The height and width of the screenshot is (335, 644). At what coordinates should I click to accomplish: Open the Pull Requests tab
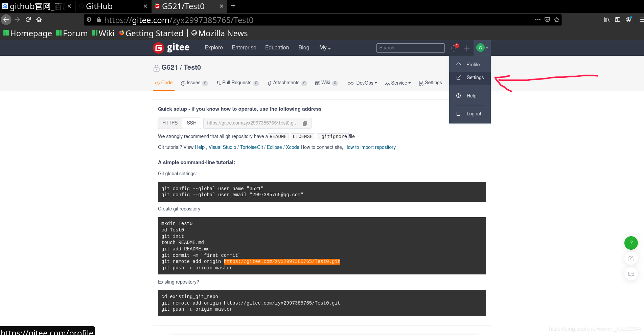tap(237, 83)
